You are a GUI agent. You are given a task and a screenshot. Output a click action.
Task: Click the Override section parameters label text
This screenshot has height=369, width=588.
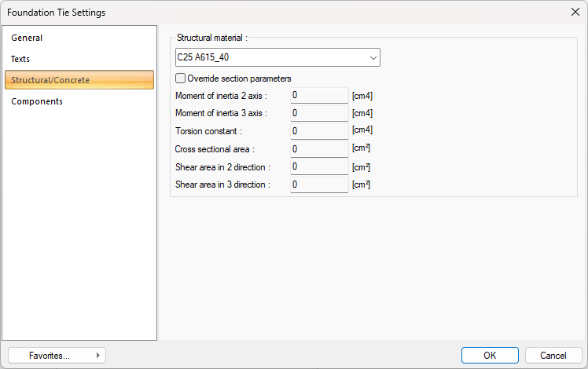[x=239, y=79]
